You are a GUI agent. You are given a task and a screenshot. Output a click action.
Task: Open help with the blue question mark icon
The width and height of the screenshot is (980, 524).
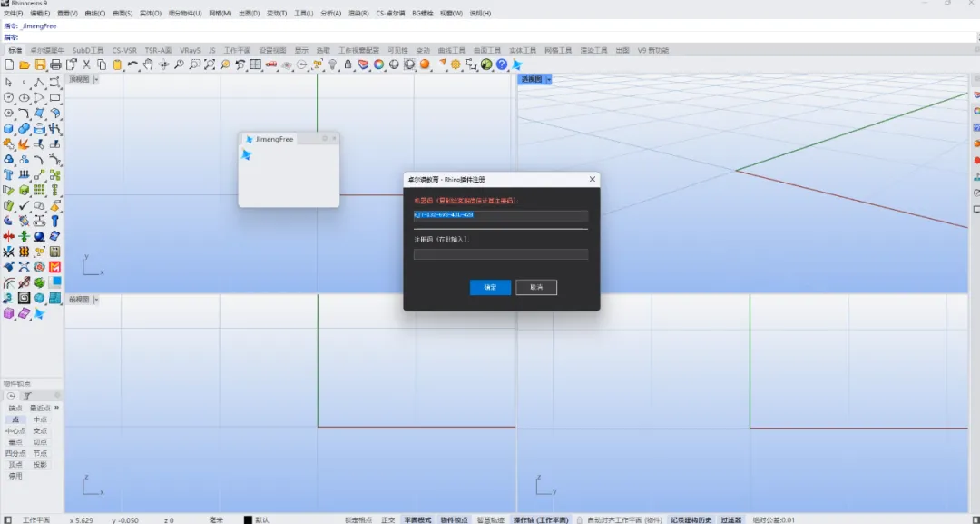click(x=502, y=64)
